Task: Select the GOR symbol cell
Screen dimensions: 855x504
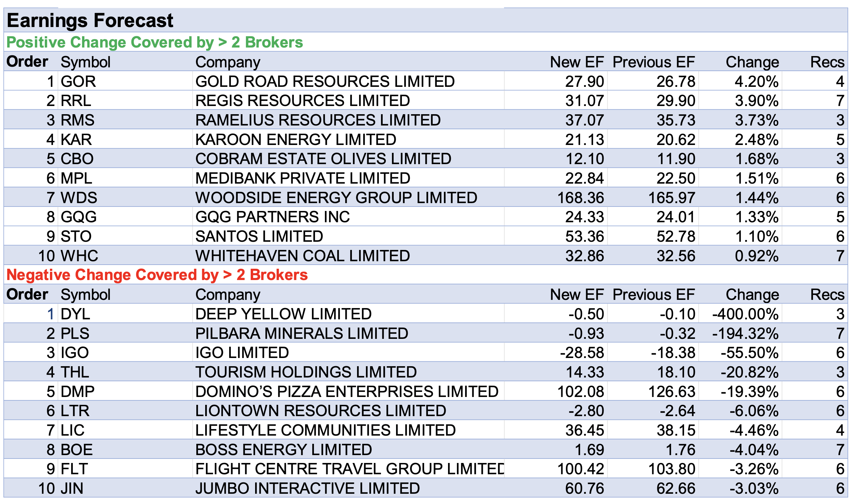Action: click(78, 81)
